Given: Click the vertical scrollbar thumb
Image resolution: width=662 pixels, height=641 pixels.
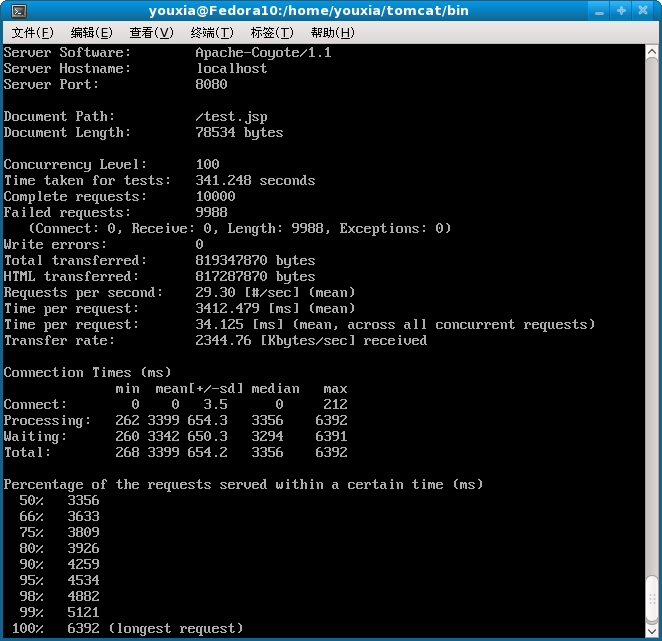Looking at the screenshot, I should 652,600.
